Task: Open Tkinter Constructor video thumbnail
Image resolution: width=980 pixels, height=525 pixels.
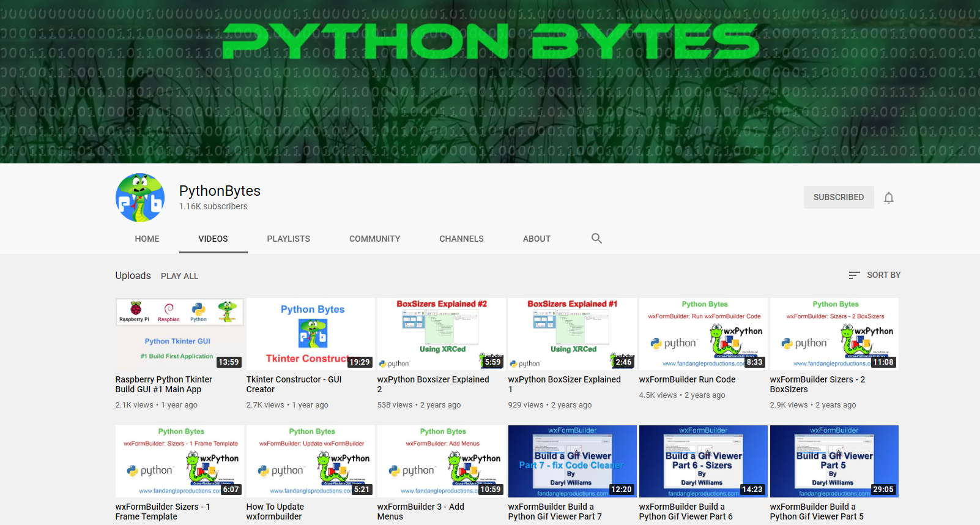Action: tap(311, 334)
